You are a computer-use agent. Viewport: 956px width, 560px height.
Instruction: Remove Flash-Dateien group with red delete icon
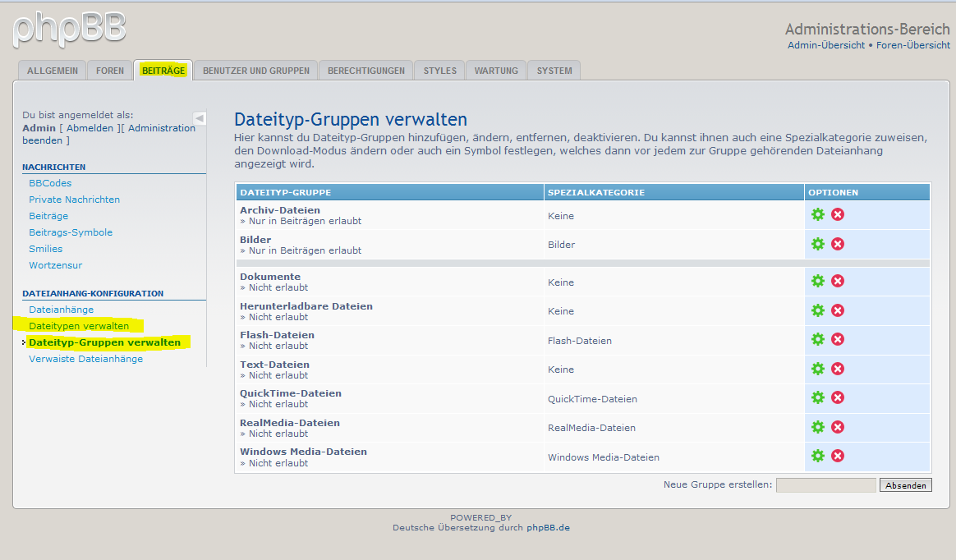pos(838,340)
